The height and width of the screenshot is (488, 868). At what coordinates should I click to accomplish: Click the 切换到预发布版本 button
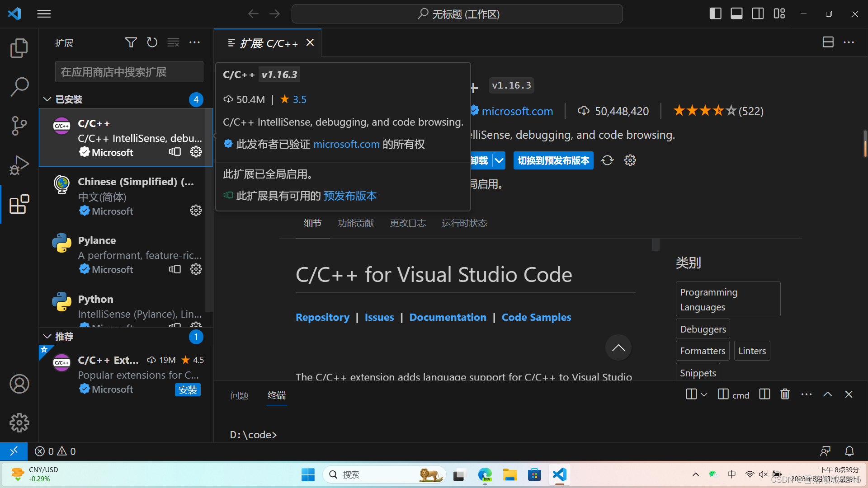tap(553, 160)
